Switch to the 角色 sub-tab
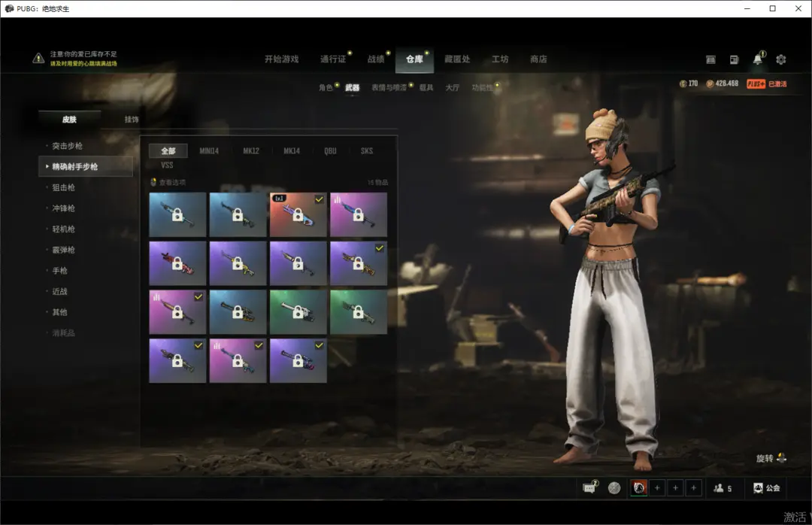The width and height of the screenshot is (812, 525). coord(326,87)
